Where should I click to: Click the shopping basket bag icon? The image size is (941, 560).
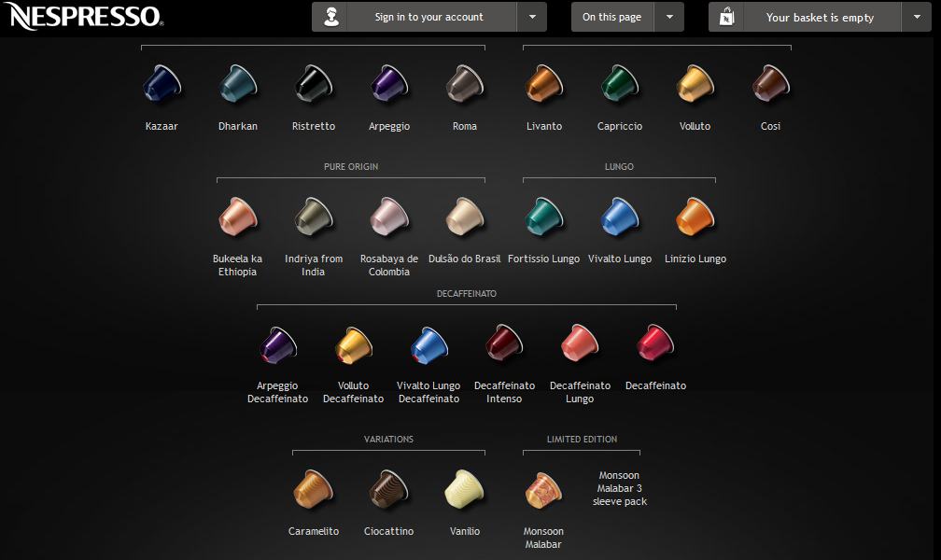[x=726, y=17]
